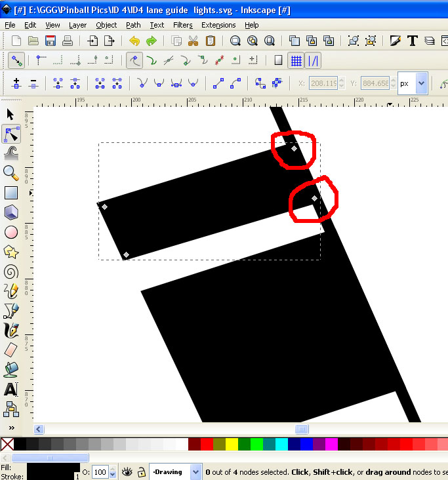
Task: Open the Drawing layer dropdown
Action: coord(195,472)
